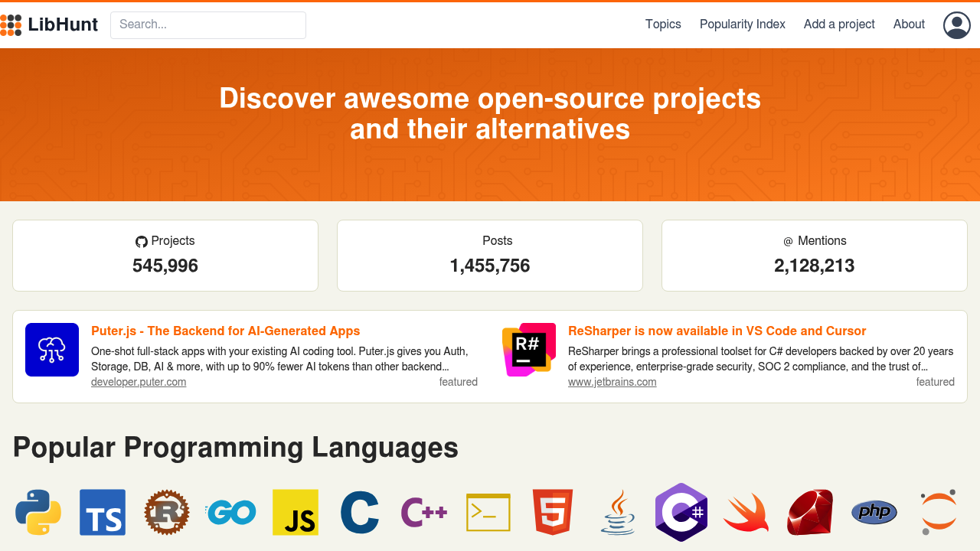Screen dimensions: 980x551
Task: Select the JavaScript JS icon
Action: coord(296,512)
